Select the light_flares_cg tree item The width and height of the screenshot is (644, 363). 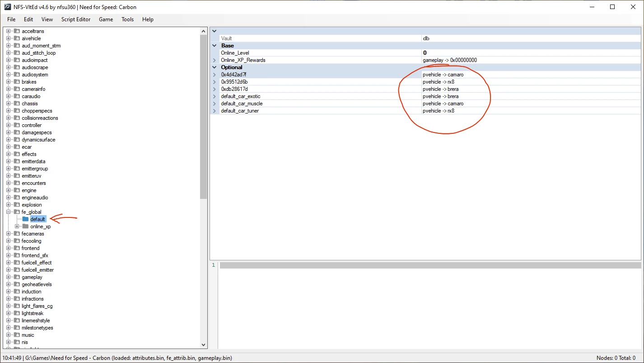pos(37,306)
